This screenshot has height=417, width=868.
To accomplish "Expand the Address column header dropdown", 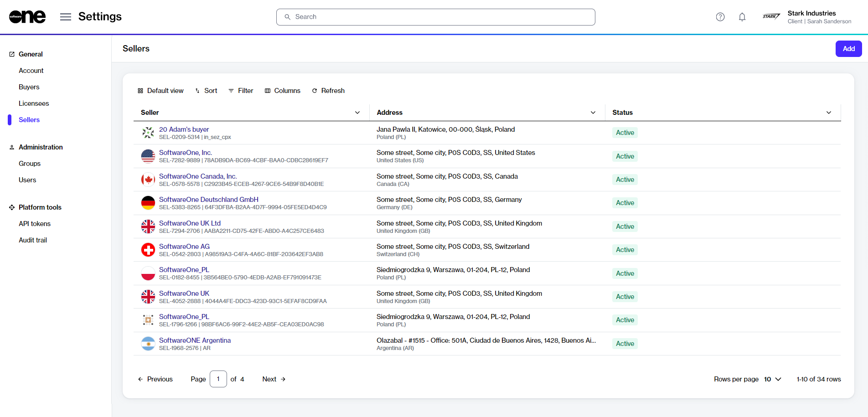I will [593, 113].
